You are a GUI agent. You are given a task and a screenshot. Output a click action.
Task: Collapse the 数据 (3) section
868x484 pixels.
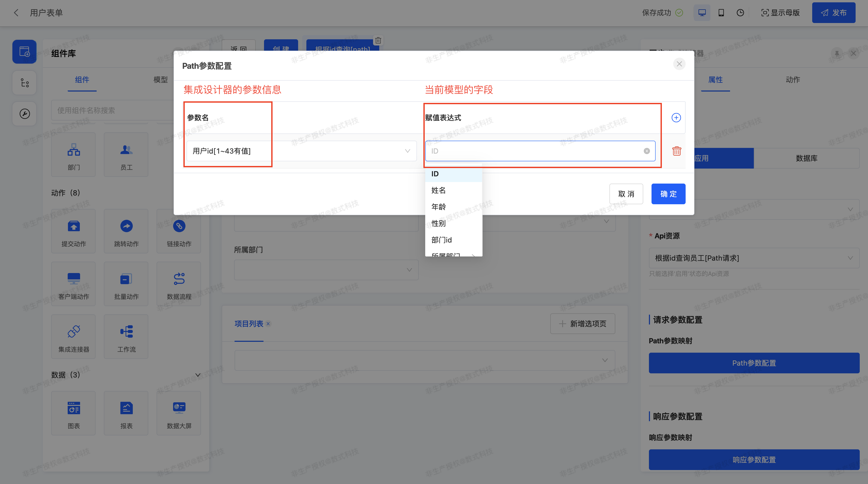click(x=198, y=375)
